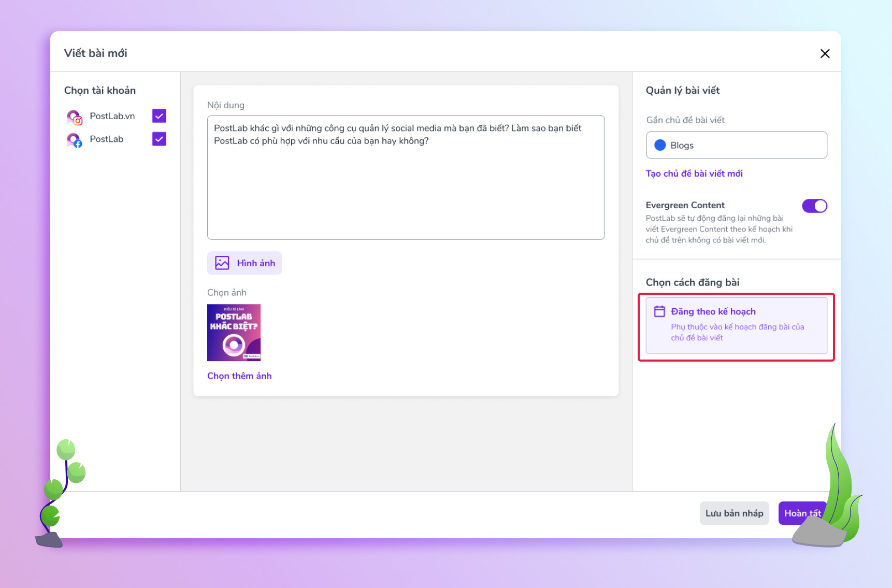Click the PostLab Facebook account avatar
Viewport: 892px width, 588px height.
tap(74, 140)
